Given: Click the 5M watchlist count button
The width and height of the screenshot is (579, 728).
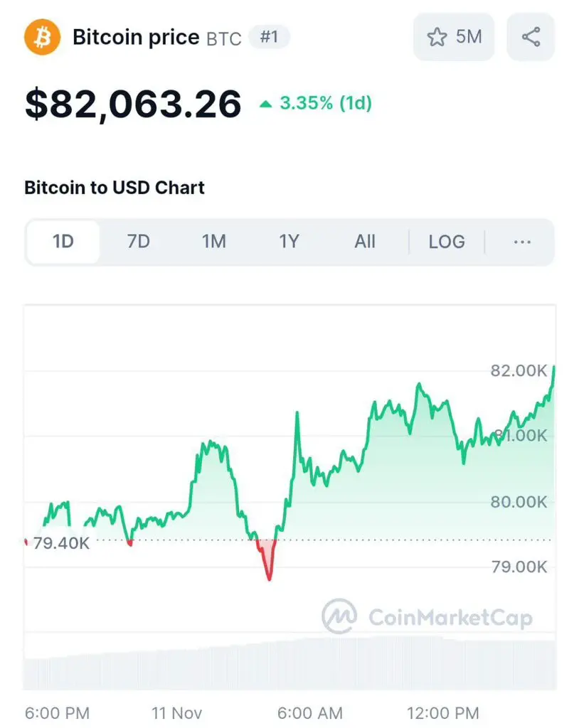Looking at the screenshot, I should pyautogui.click(x=454, y=37).
